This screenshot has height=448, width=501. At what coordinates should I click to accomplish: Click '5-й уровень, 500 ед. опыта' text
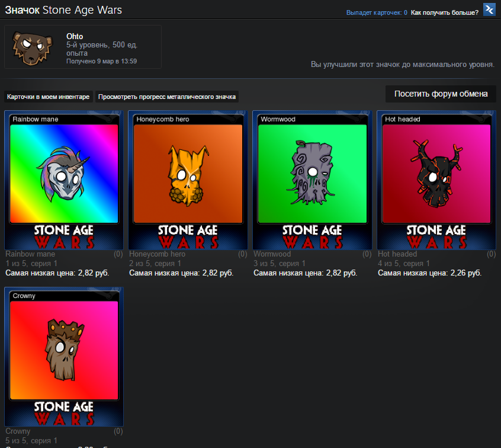pyautogui.click(x=102, y=49)
